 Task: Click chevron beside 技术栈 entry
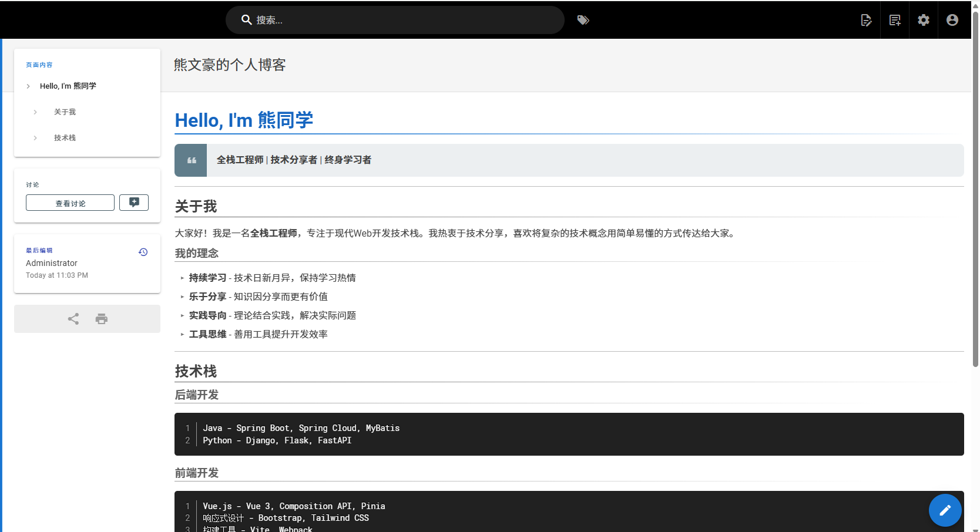coord(35,138)
